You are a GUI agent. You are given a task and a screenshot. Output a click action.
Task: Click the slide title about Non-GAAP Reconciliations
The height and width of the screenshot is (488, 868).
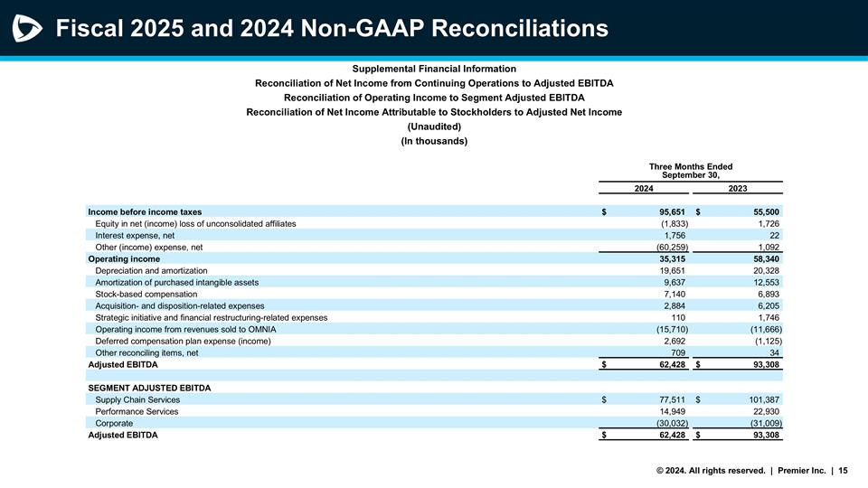(331, 29)
